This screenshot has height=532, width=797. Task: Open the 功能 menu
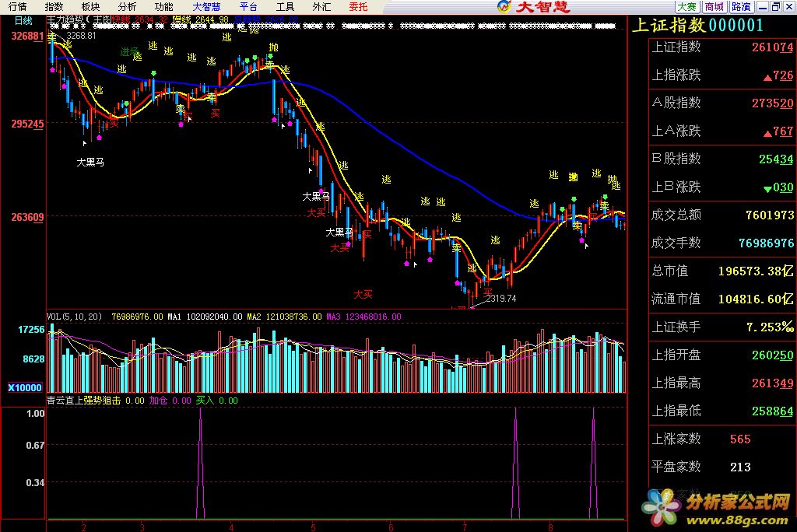[x=163, y=6]
